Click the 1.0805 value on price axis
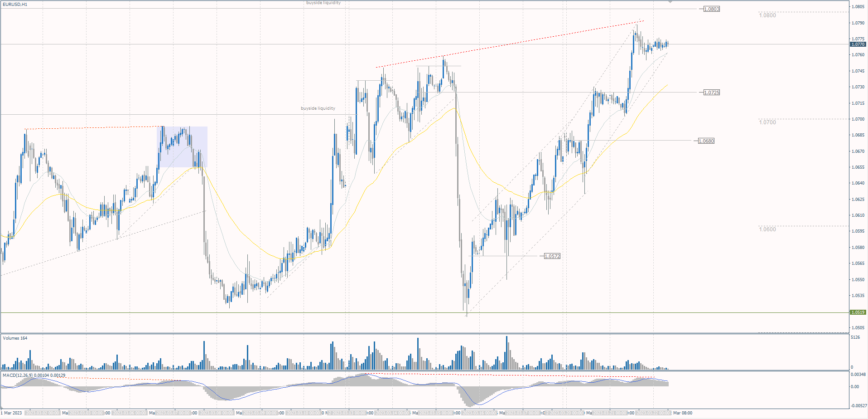Viewport: 868px width, 419px height. 858,7
